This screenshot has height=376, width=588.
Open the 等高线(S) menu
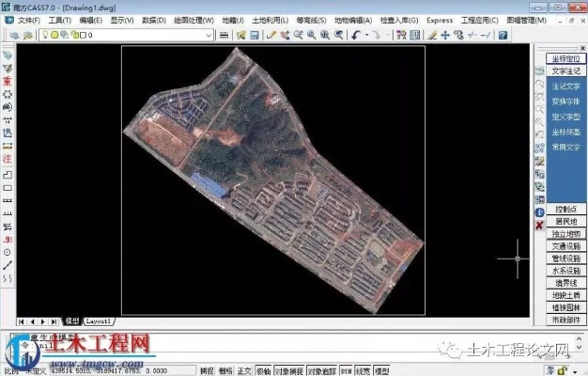311,20
